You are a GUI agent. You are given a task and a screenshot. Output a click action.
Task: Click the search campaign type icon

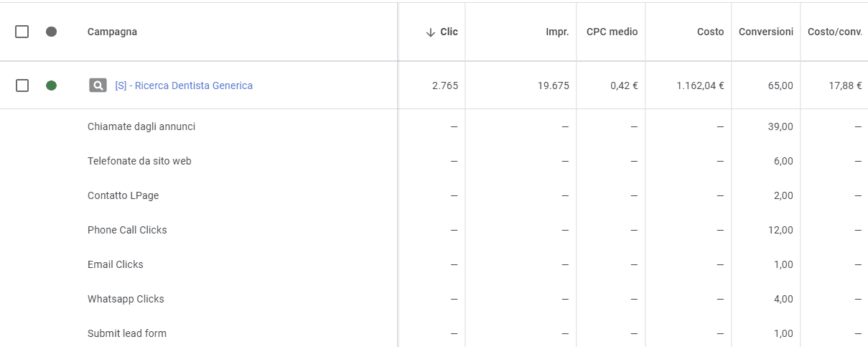[98, 85]
